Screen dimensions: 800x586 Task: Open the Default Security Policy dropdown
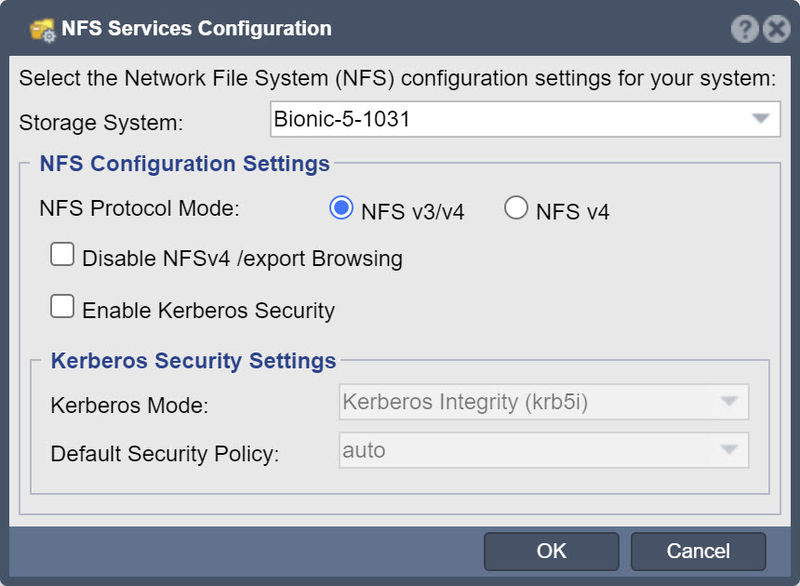544,450
